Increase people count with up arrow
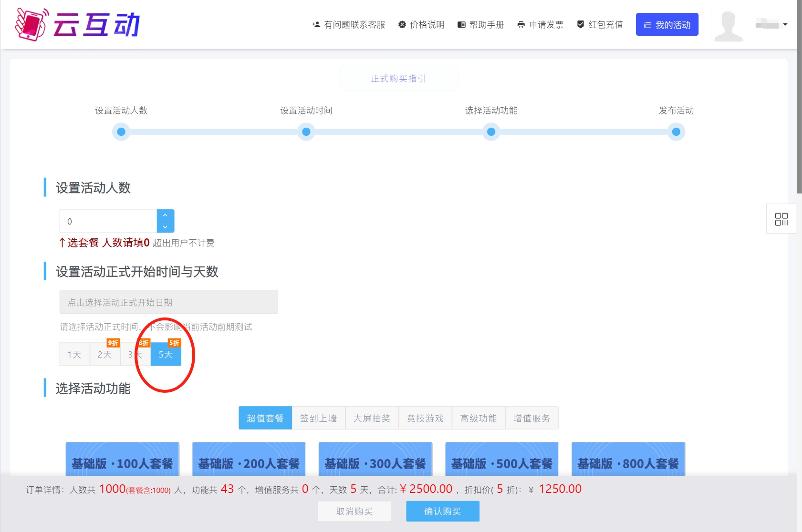 pyautogui.click(x=165, y=215)
